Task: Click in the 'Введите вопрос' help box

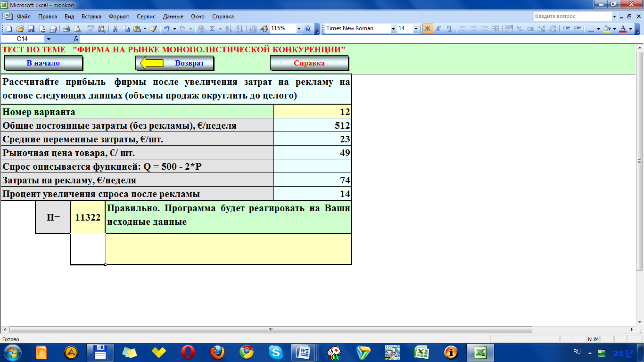Action: pos(572,16)
